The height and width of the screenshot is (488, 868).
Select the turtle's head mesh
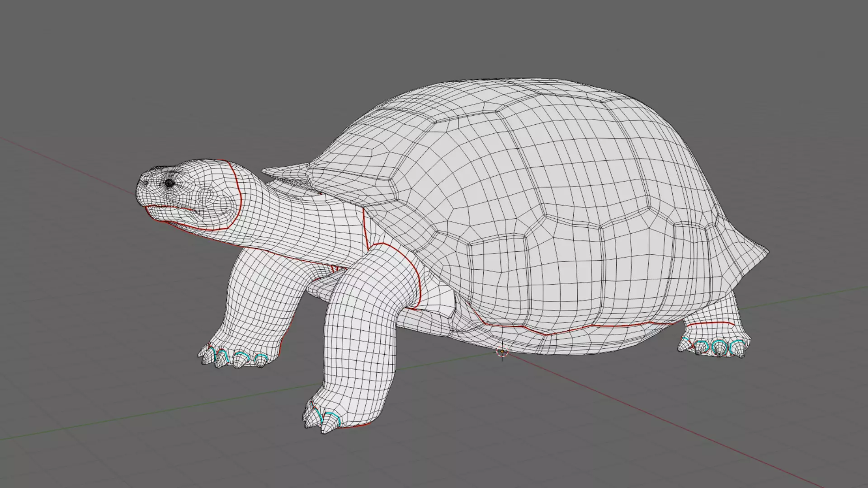(189, 195)
